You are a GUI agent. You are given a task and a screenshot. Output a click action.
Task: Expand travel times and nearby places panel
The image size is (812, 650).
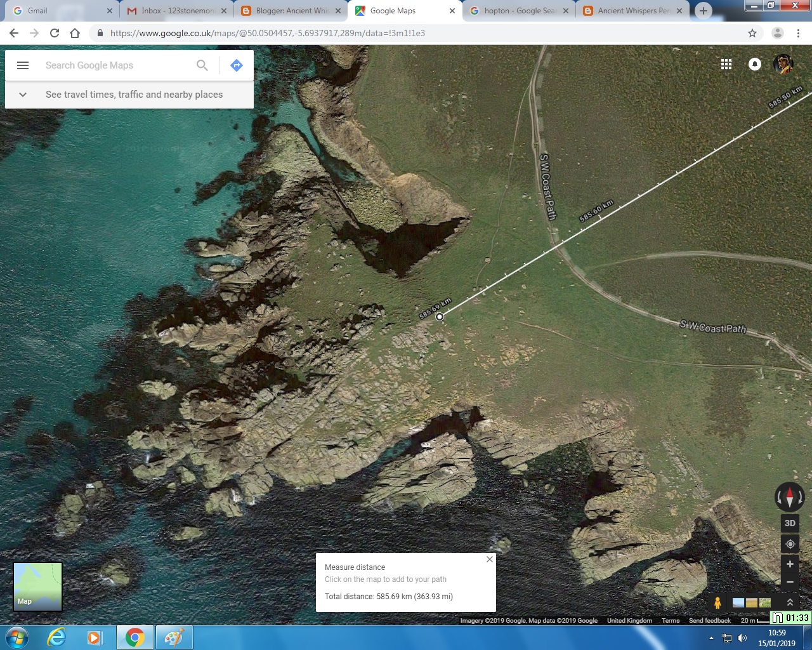[x=23, y=94]
